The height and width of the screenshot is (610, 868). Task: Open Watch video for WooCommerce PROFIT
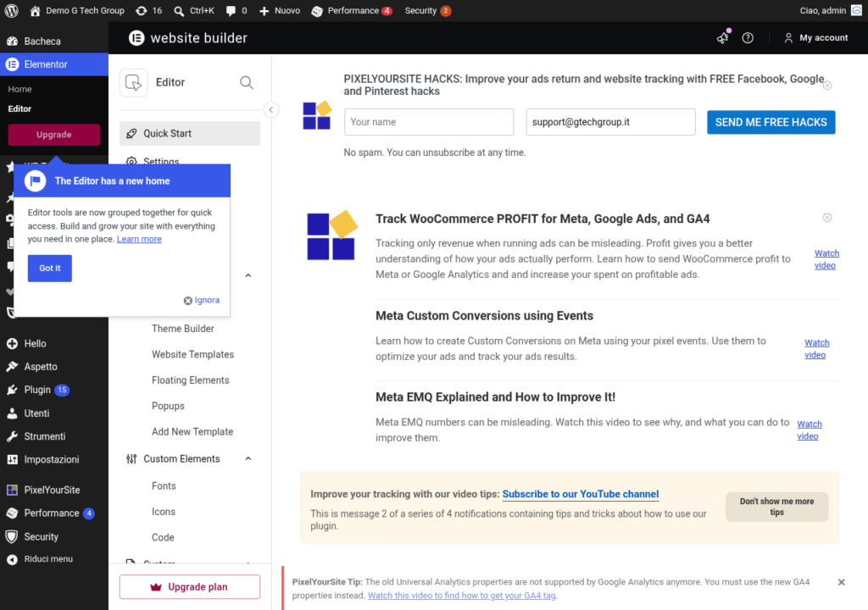(826, 259)
